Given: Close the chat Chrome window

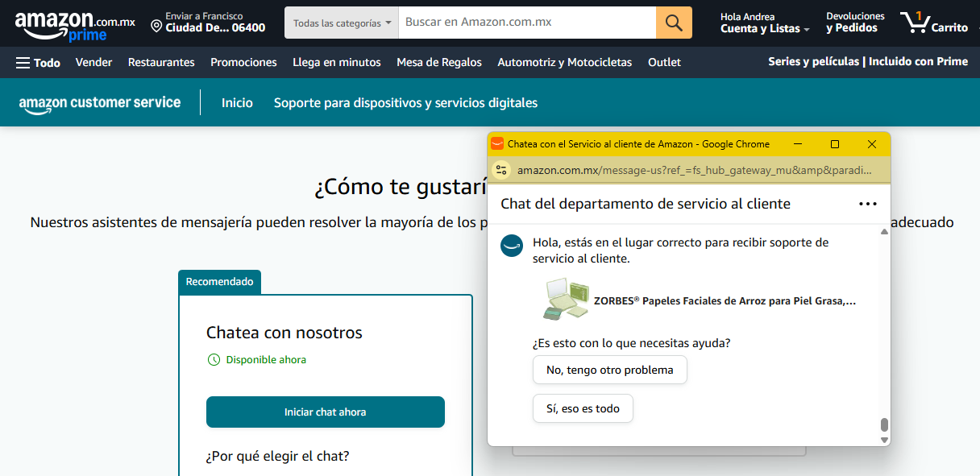Looking at the screenshot, I should point(872,144).
